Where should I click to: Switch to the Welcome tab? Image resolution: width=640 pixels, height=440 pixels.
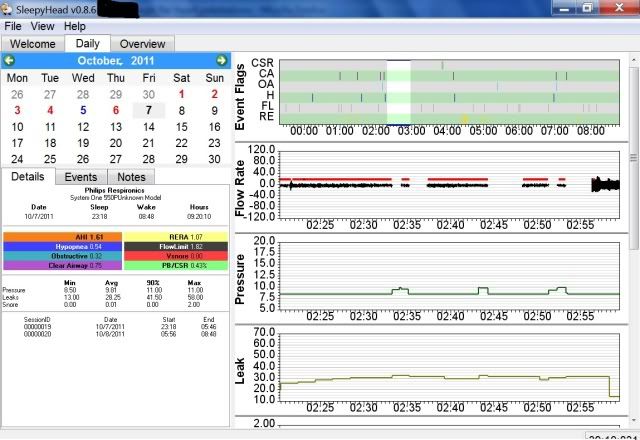33,44
